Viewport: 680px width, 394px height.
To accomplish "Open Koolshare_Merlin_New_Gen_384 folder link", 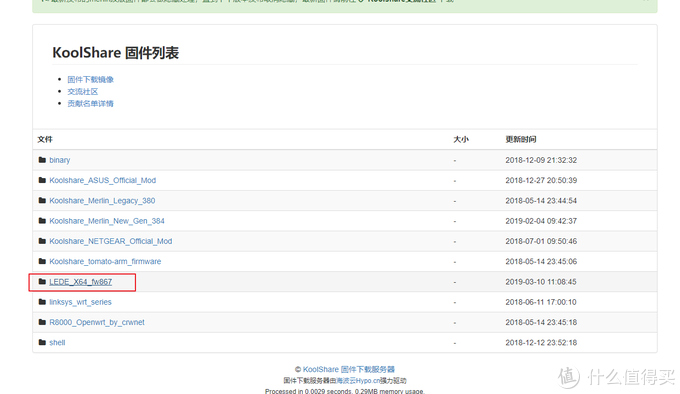I will click(107, 221).
